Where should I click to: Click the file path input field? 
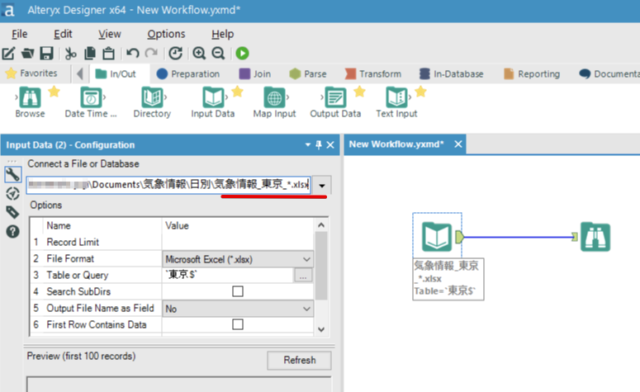(x=169, y=185)
